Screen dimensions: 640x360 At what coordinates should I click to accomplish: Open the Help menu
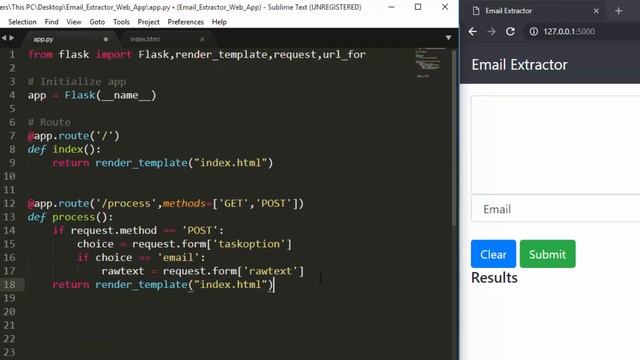click(219, 22)
